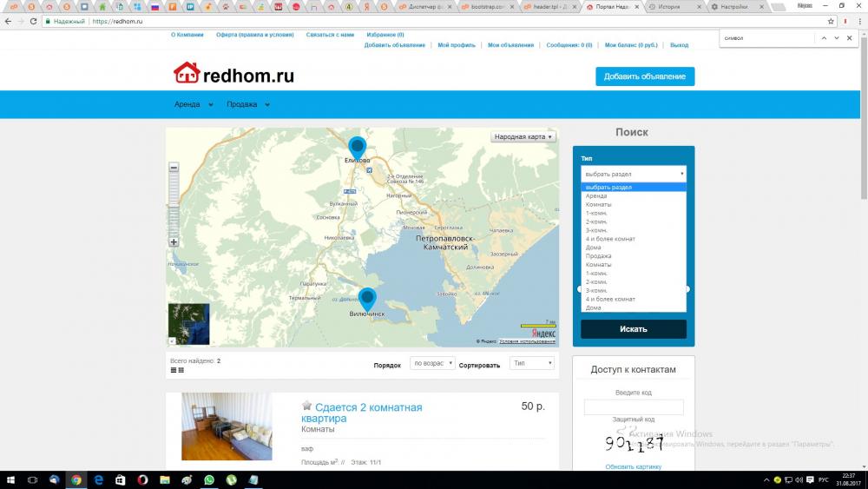Open listing Сдается 2 комнатная квартира
The width and height of the screenshot is (868, 489).
tap(361, 413)
